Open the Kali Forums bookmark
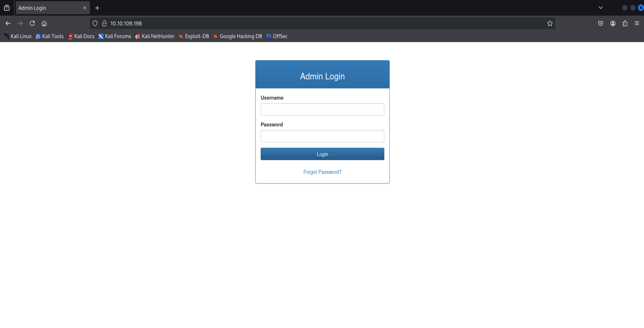The width and height of the screenshot is (644, 328). coord(115,36)
